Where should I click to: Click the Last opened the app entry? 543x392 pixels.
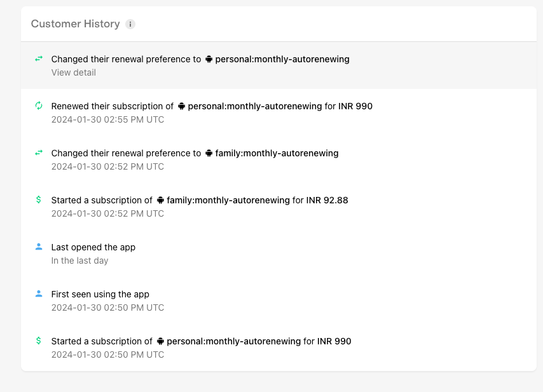click(278, 253)
